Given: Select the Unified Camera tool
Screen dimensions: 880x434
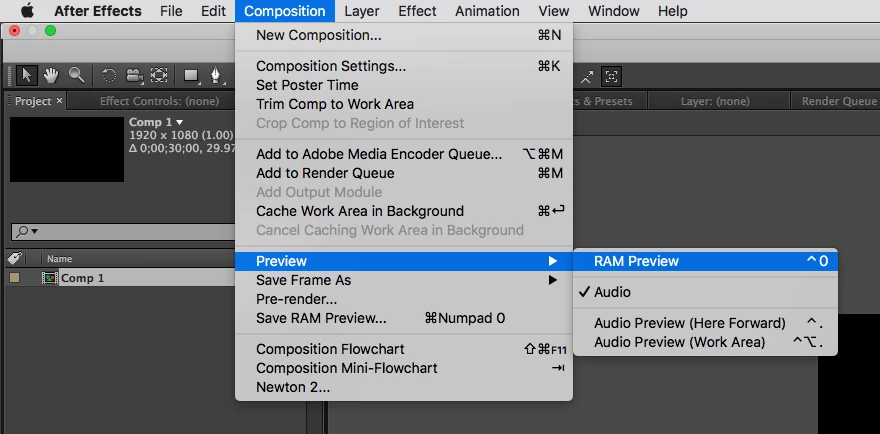Looking at the screenshot, I should point(134,76).
